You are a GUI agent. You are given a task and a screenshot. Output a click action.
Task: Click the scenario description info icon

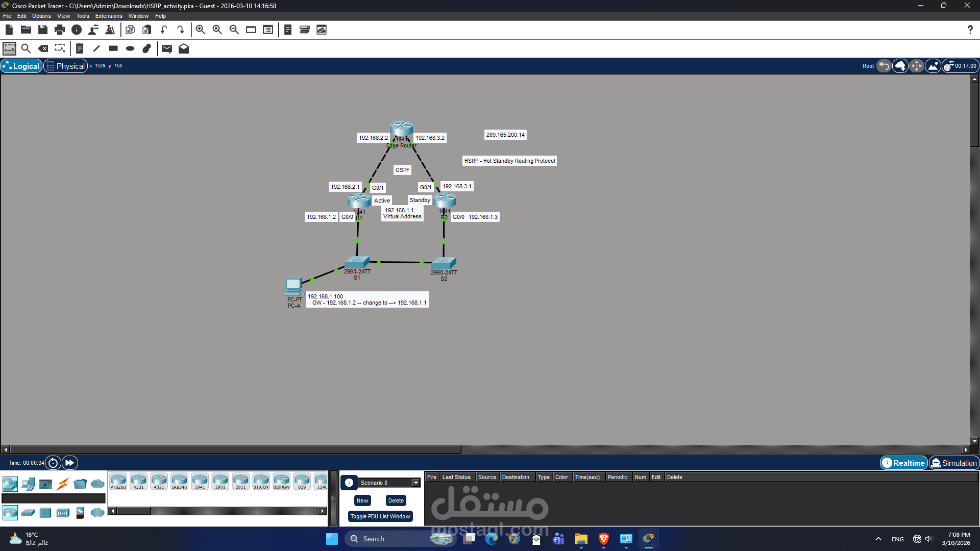point(349,483)
